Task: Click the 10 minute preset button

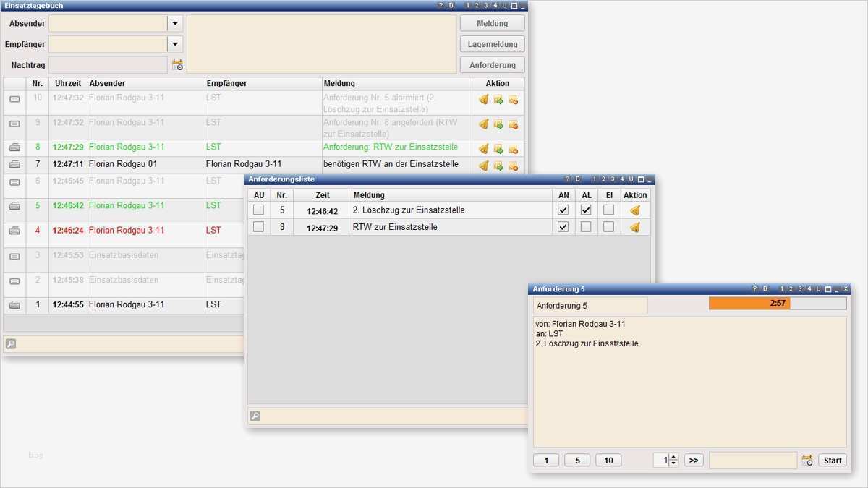Action: [608, 461]
